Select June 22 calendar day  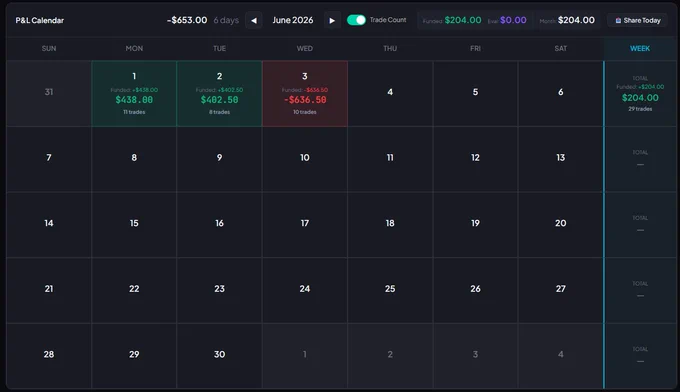coord(134,290)
